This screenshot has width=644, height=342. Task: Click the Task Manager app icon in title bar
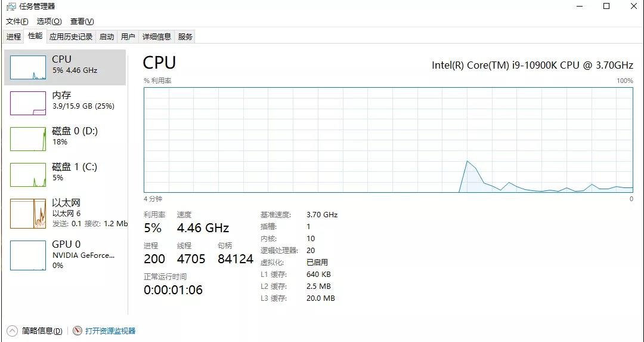pos(11,6)
